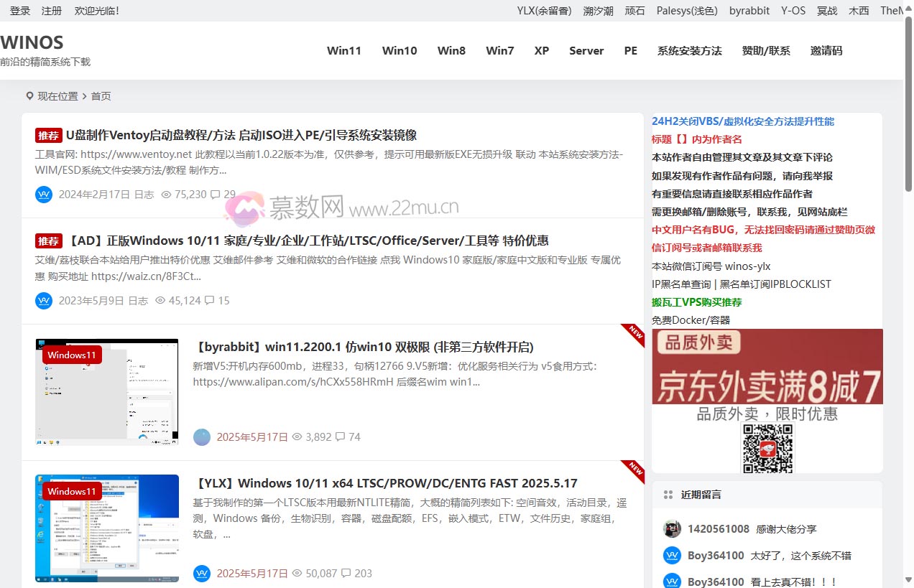Image resolution: width=914 pixels, height=588 pixels.
Task: Open the Win11 menu item
Action: (343, 51)
